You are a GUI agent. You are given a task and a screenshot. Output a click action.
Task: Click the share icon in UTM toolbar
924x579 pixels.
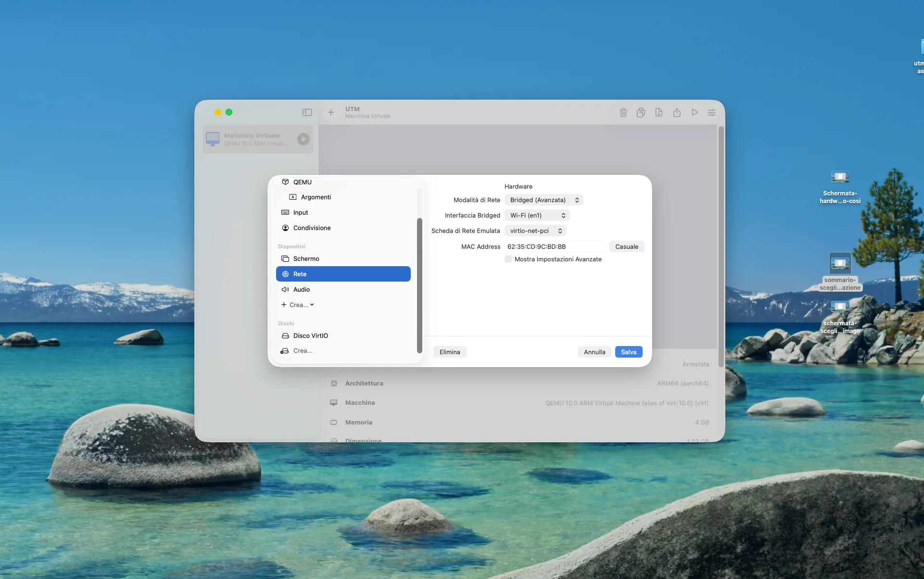tap(677, 113)
